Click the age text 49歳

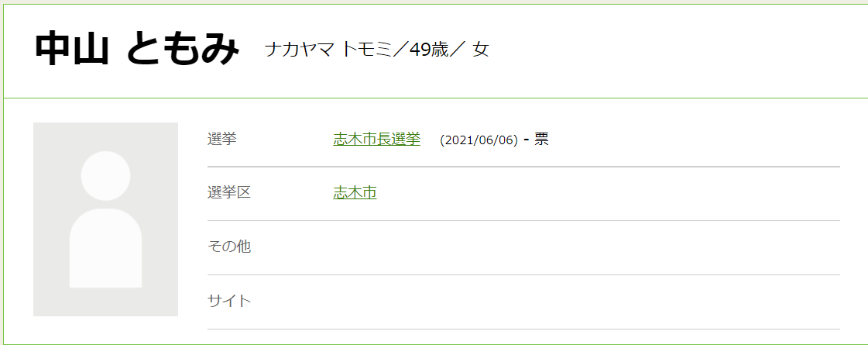point(430,50)
